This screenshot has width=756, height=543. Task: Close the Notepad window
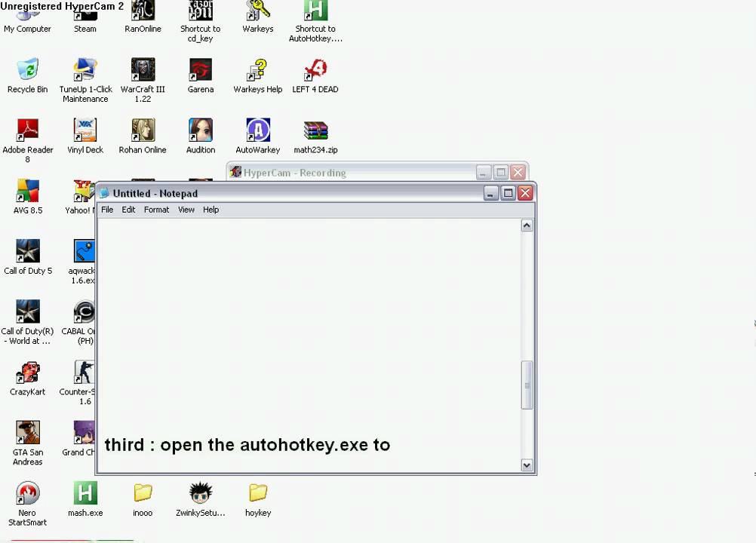(x=525, y=194)
